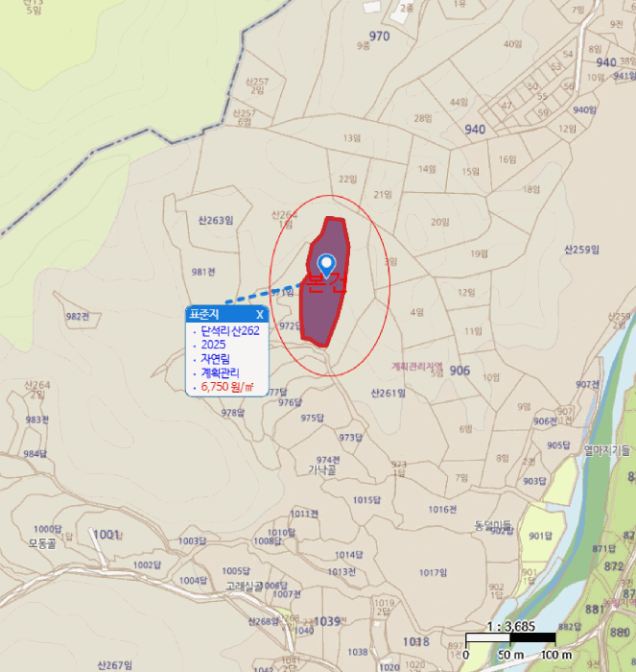636x672 pixels.
Task: Click place name 고래실골
Action: point(245,587)
